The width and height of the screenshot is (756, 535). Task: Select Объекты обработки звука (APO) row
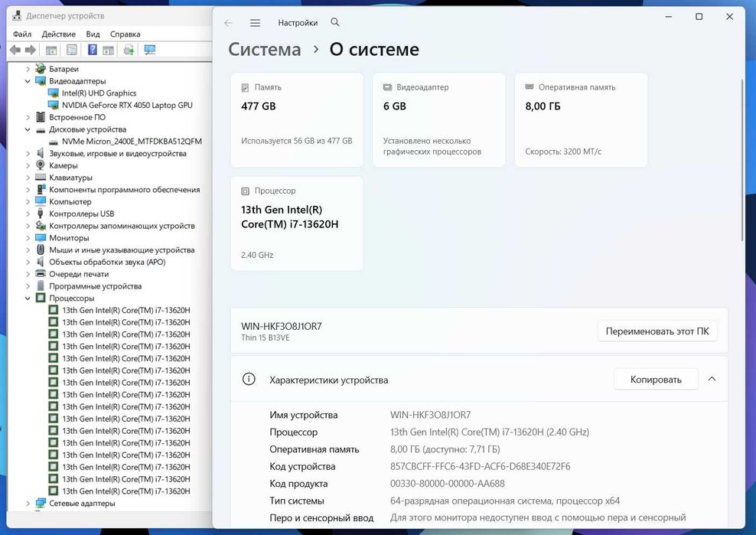click(x=107, y=262)
